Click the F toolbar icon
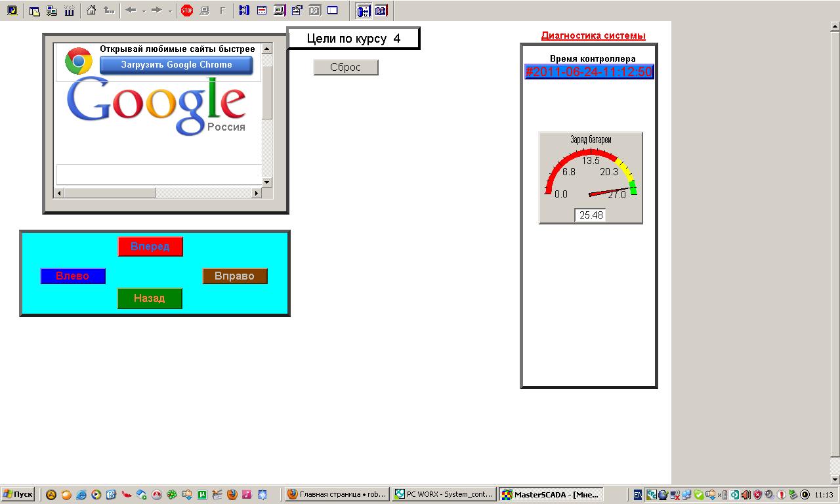840x504 pixels. pyautogui.click(x=222, y=10)
